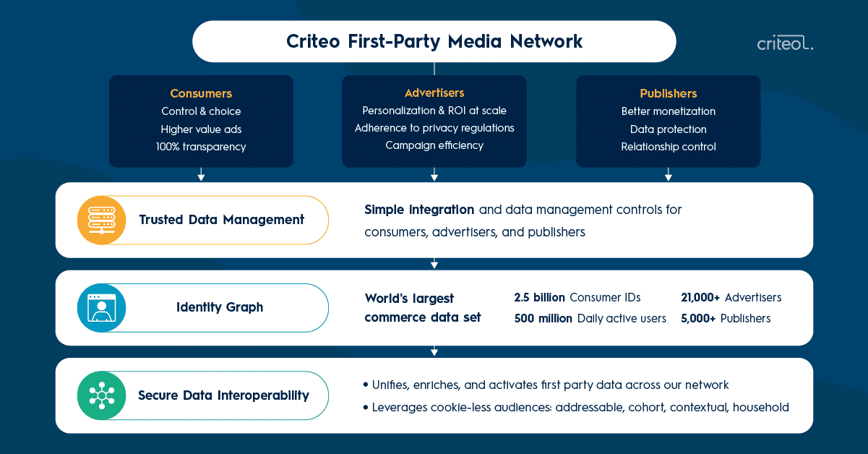Click '2.5 billion Consumer IDs' stat
This screenshot has width=868, height=454.
(x=577, y=298)
